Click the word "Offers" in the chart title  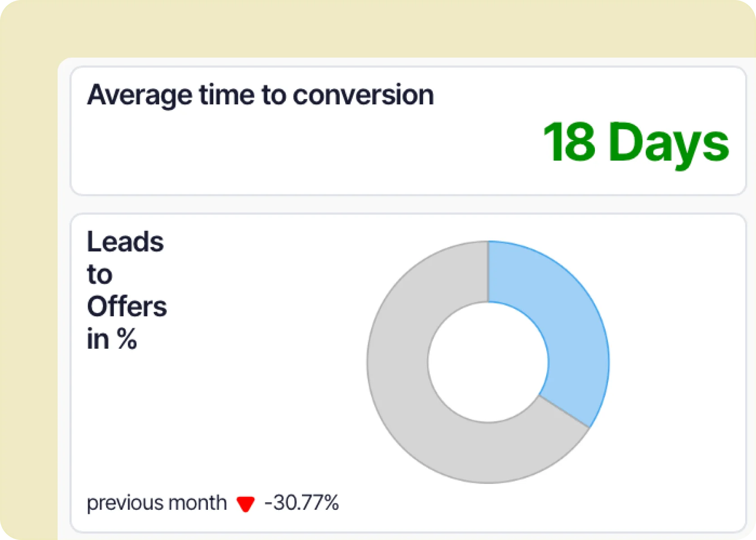pyautogui.click(x=127, y=307)
